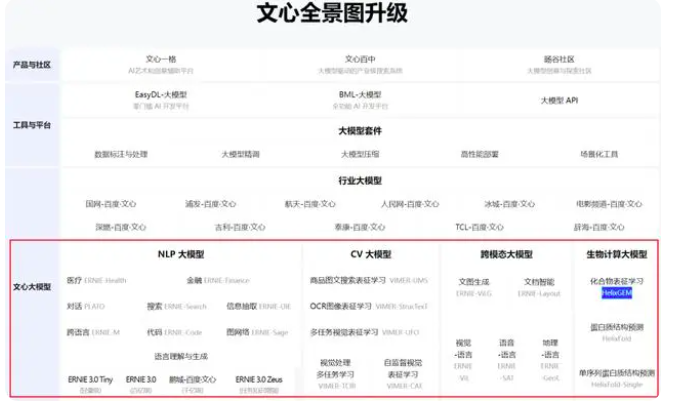Click the 视觉-语言 ERNIE-ViL entry
Screen dimensions: 686x403
463,360
